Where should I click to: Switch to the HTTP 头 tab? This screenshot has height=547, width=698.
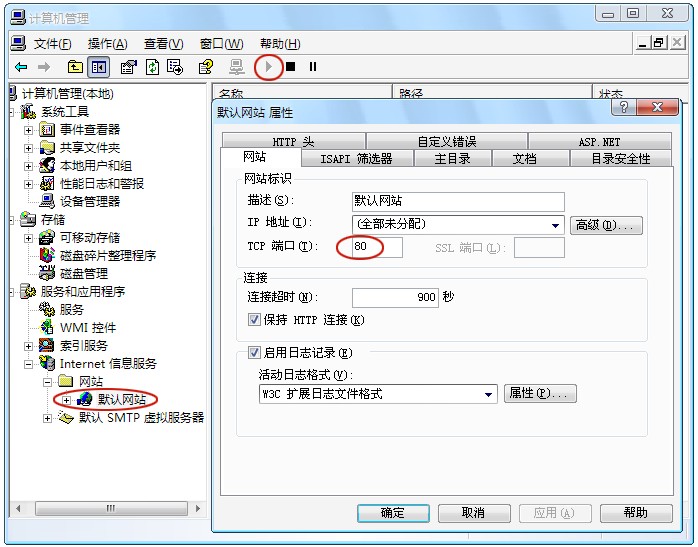[x=293, y=142]
